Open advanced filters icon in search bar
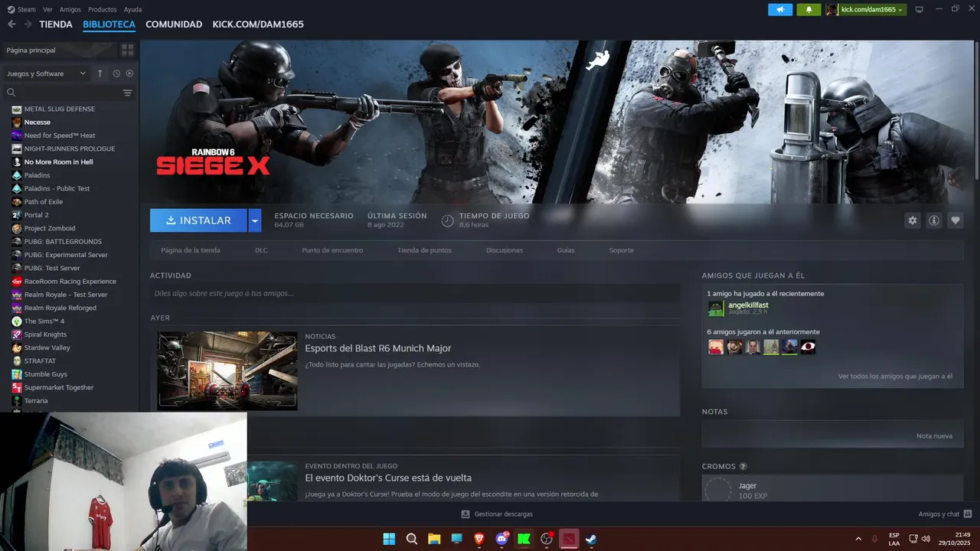 click(x=127, y=93)
